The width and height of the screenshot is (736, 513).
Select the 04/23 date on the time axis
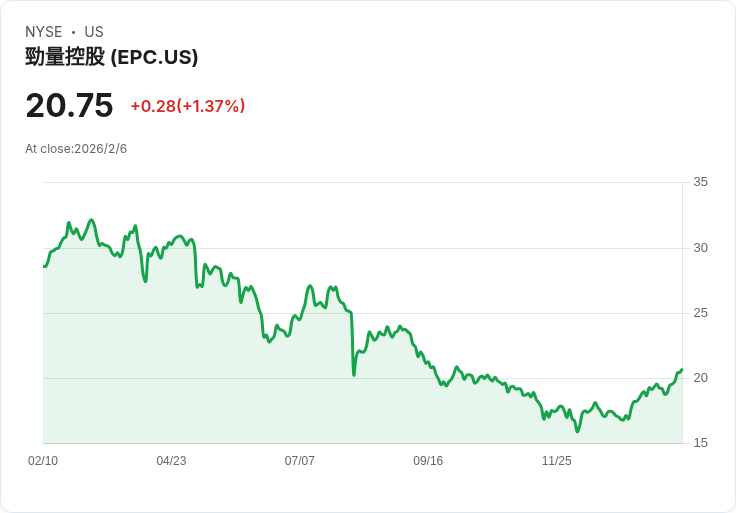tap(171, 461)
